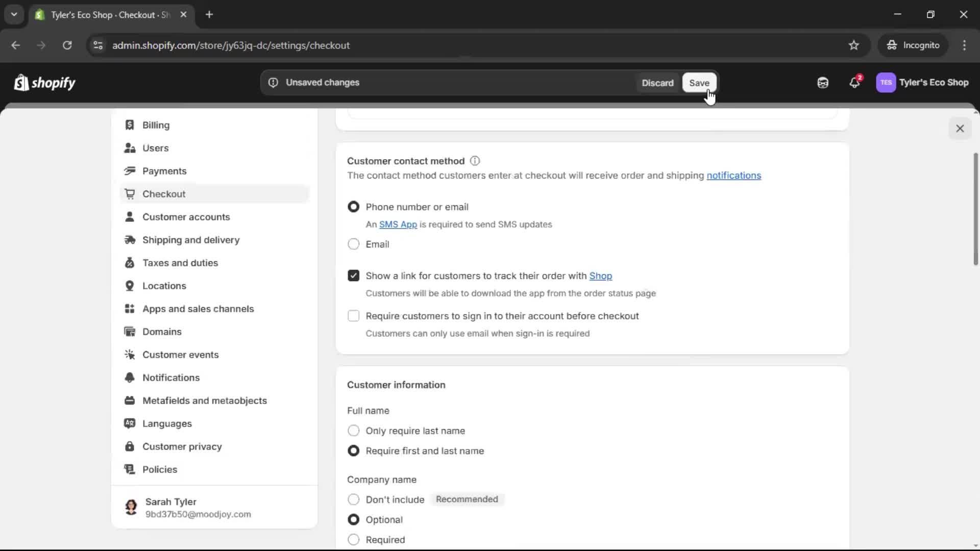The width and height of the screenshot is (980, 551).
Task: Go to Taxes and duties settings
Action: point(180,263)
